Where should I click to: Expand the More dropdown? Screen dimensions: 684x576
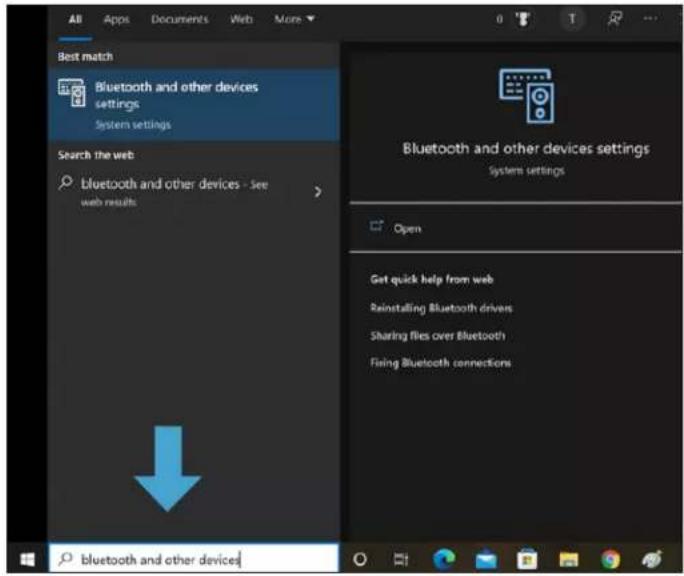tap(294, 19)
